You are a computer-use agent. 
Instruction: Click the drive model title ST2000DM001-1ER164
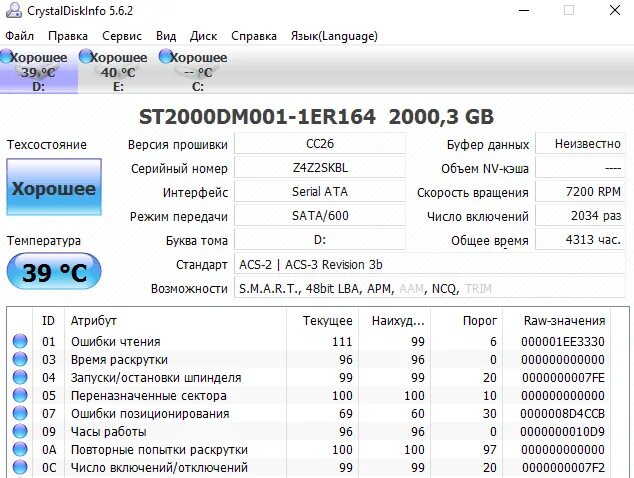click(x=258, y=117)
